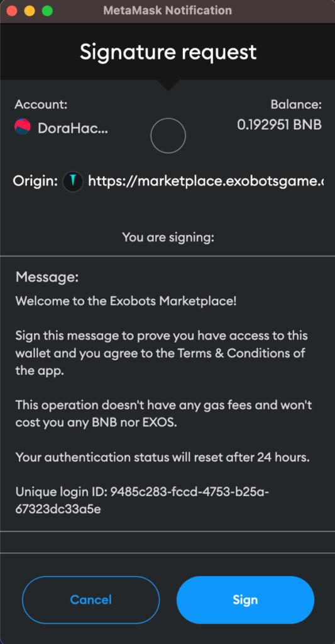This screenshot has width=335, height=644.
Task: Click the Exobots site origin icon
Action: point(73,182)
